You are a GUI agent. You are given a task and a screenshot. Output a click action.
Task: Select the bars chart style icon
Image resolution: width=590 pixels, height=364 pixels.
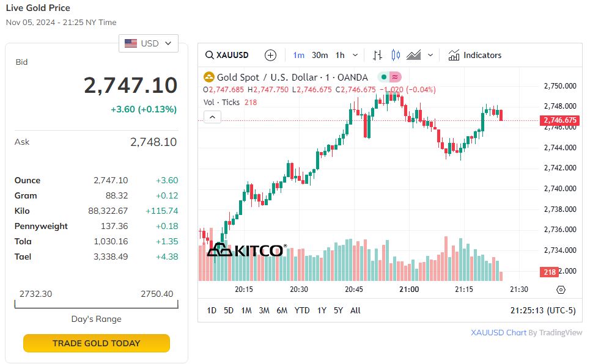coord(377,55)
